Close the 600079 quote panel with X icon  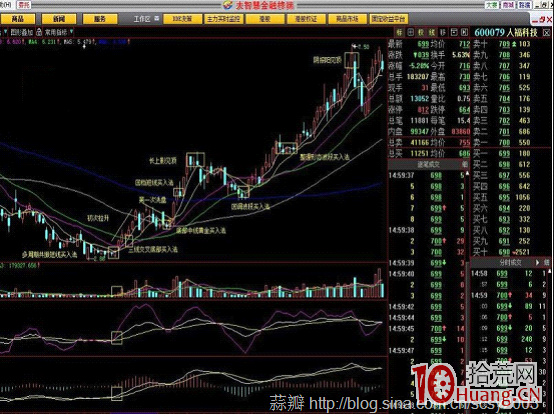pyautogui.click(x=547, y=33)
